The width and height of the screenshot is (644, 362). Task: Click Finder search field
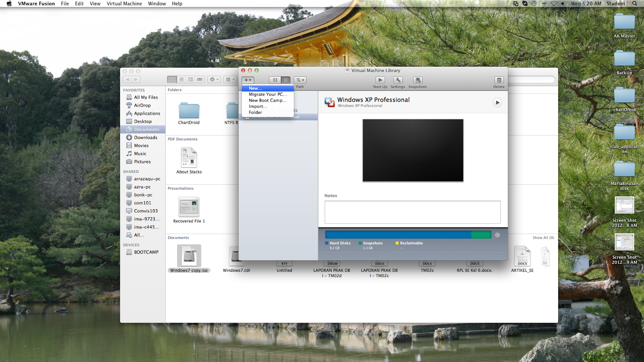point(531,80)
